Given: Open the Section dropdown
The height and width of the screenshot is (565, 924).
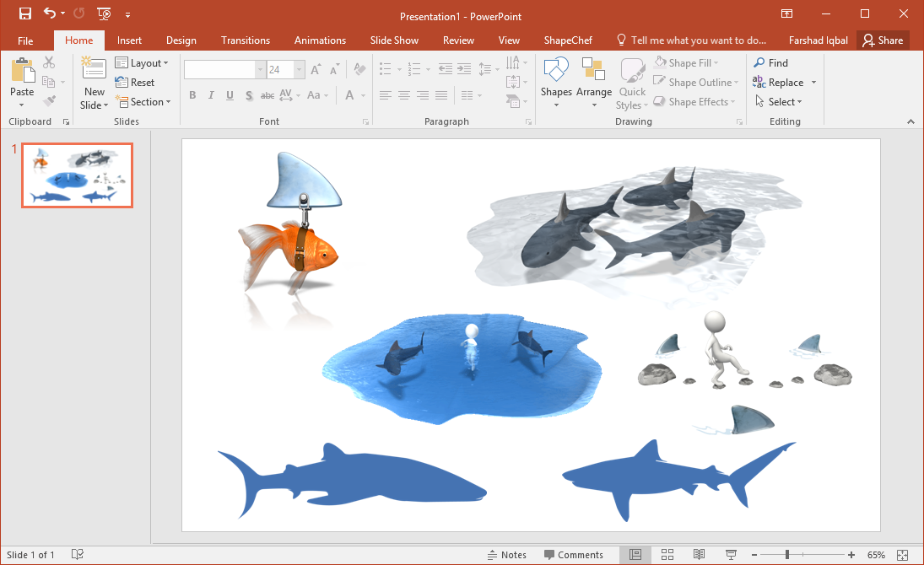Looking at the screenshot, I should click(x=143, y=102).
